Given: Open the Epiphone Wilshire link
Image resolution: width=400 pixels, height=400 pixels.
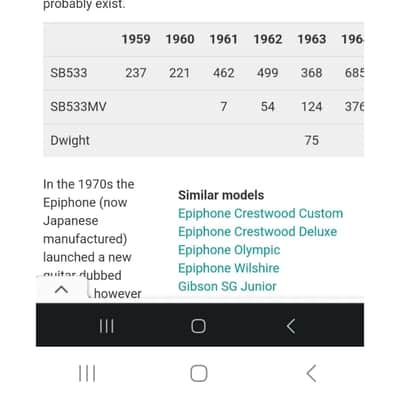Looking at the screenshot, I should click(x=229, y=268).
